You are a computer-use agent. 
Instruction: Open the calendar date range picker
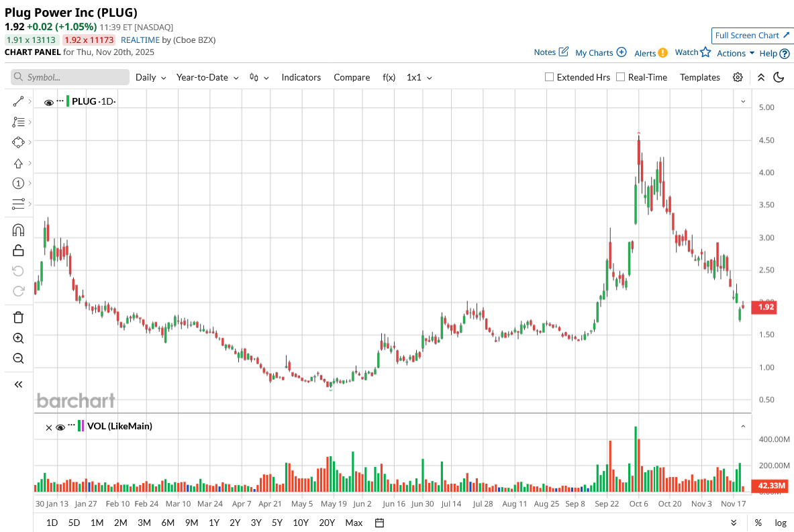[379, 523]
